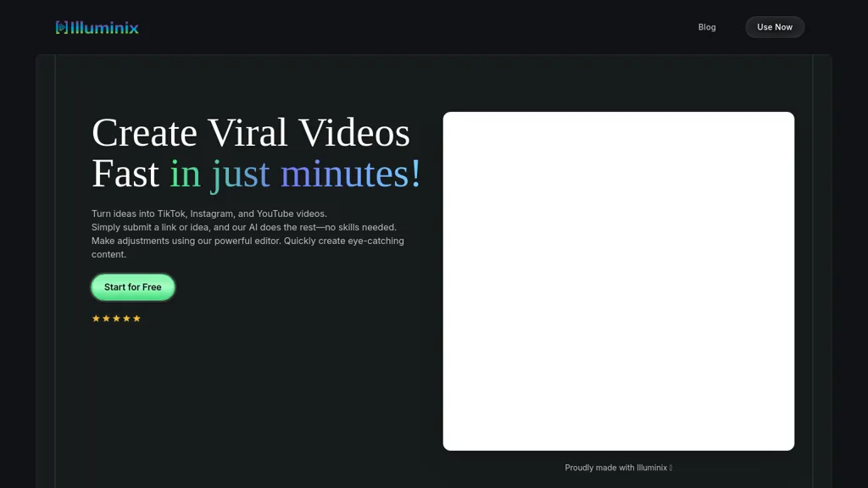This screenshot has width=868, height=488.
Task: Click the Start for Free button
Action: [133, 287]
